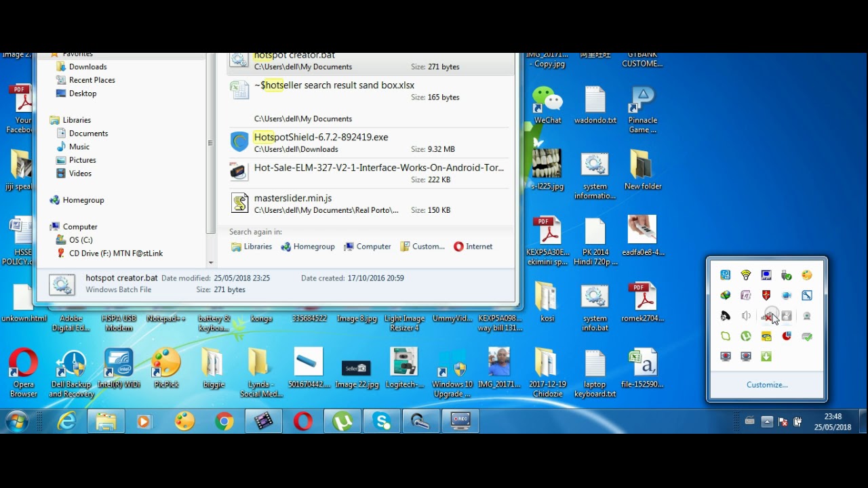Click the video editor film taskbar icon
The width and height of the screenshot is (868, 488).
click(x=263, y=422)
